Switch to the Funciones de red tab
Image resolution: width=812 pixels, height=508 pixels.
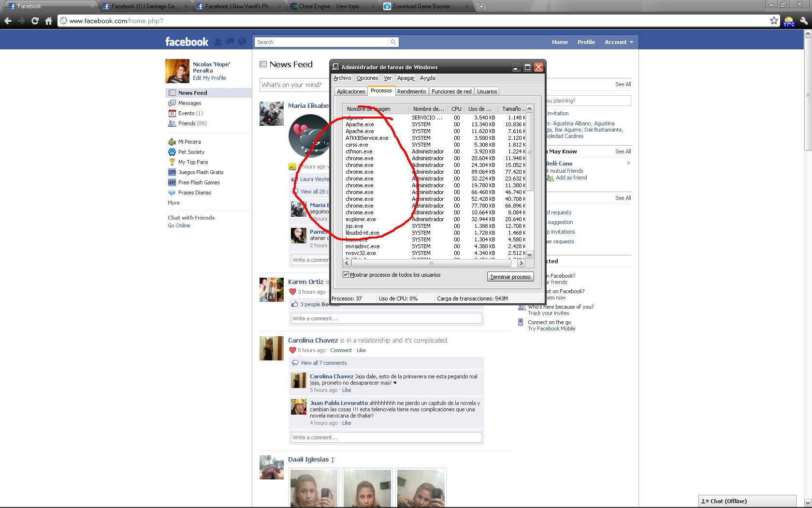tap(451, 91)
